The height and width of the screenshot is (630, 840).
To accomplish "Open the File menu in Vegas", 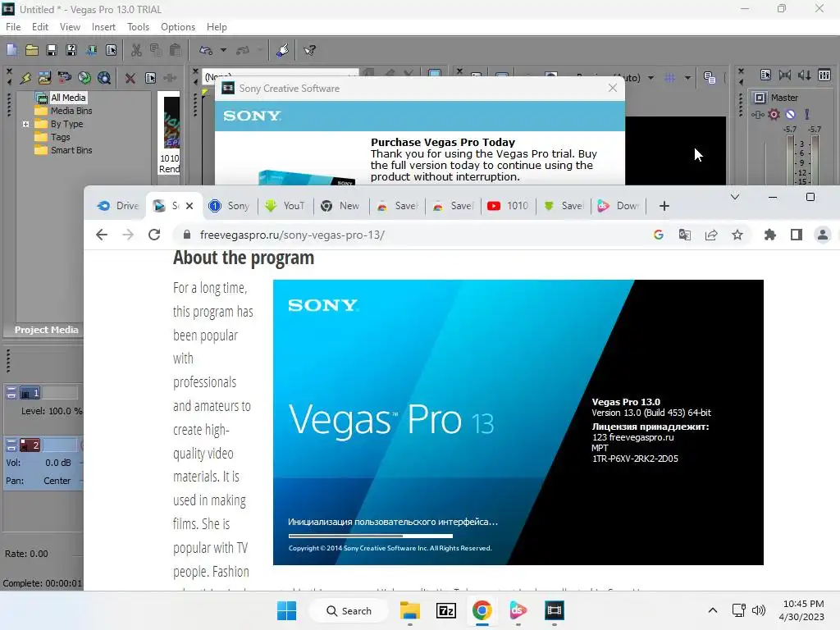I will [13, 27].
